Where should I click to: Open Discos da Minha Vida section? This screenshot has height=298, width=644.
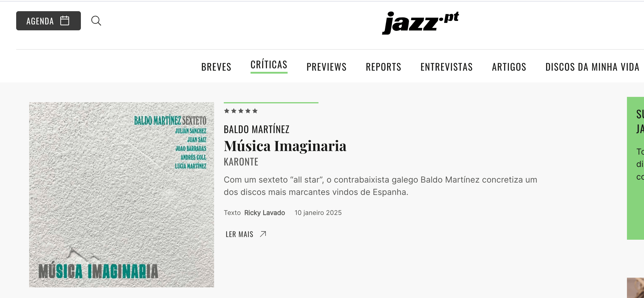[x=593, y=67]
